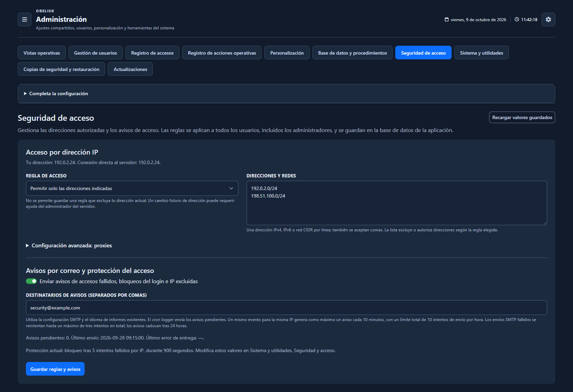
Task: Click Guardar reglas y avisos button
Action: [x=55, y=369]
